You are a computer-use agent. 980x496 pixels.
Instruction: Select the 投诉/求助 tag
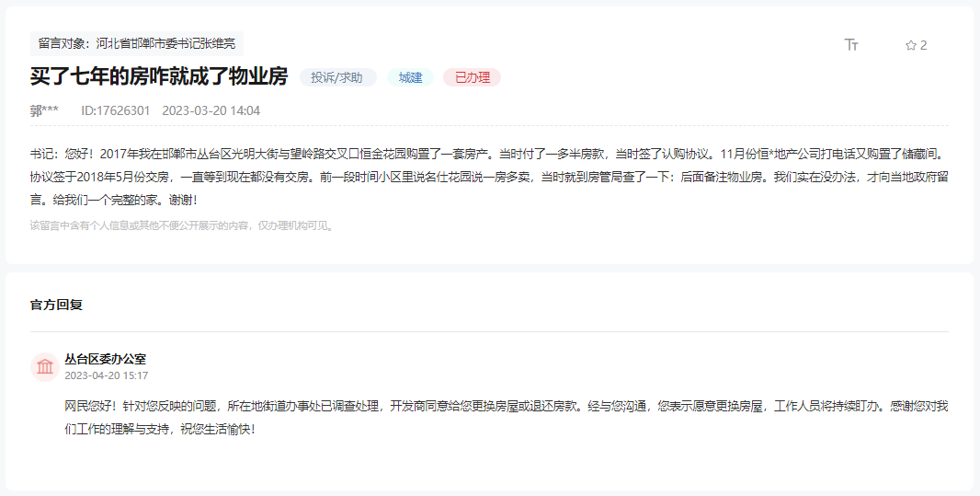(337, 77)
